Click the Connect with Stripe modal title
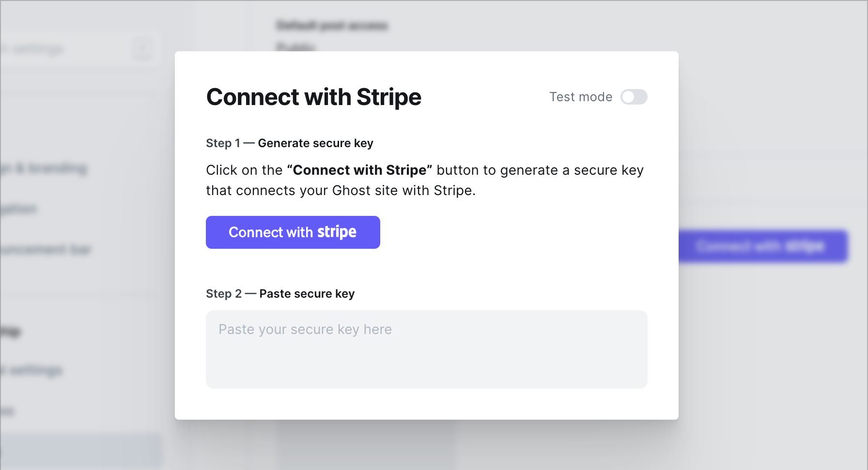 (x=313, y=97)
